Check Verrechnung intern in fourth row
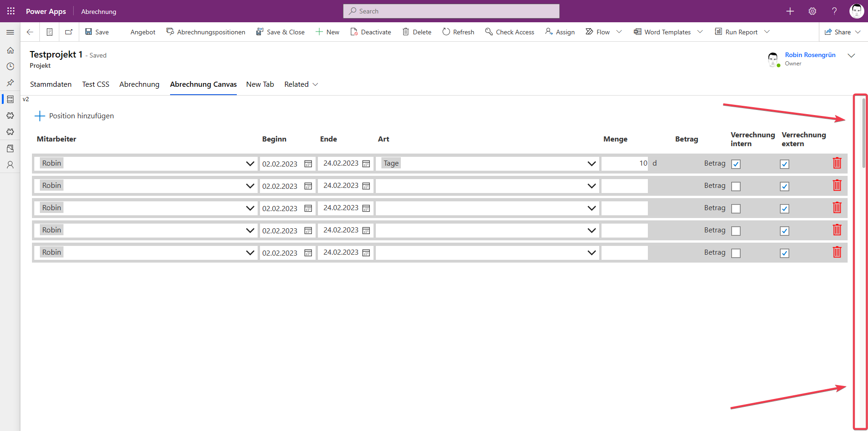Screen dimensions: 868x431 tap(736, 231)
